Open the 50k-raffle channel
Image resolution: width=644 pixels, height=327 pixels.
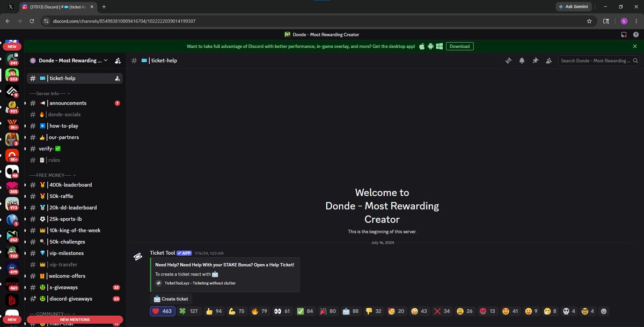[75, 196]
